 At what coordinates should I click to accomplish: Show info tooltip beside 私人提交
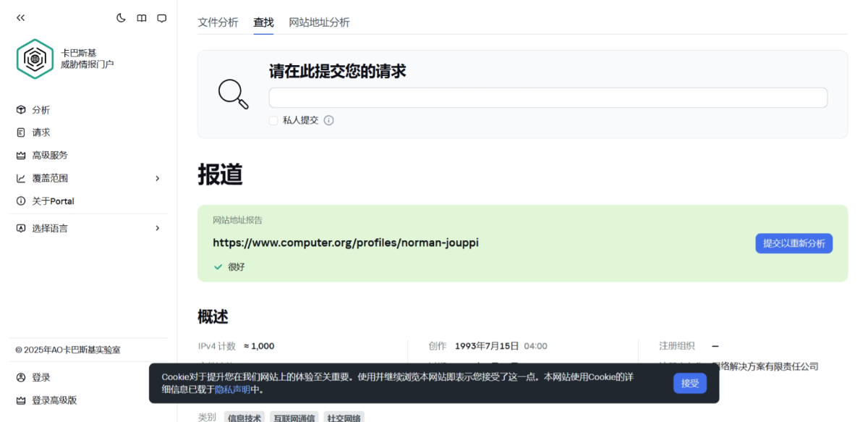(x=328, y=120)
